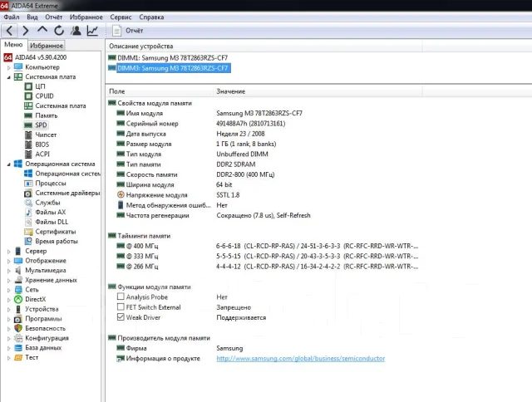Select the SPD item in tree
The height and width of the screenshot is (402, 532).
(36, 125)
